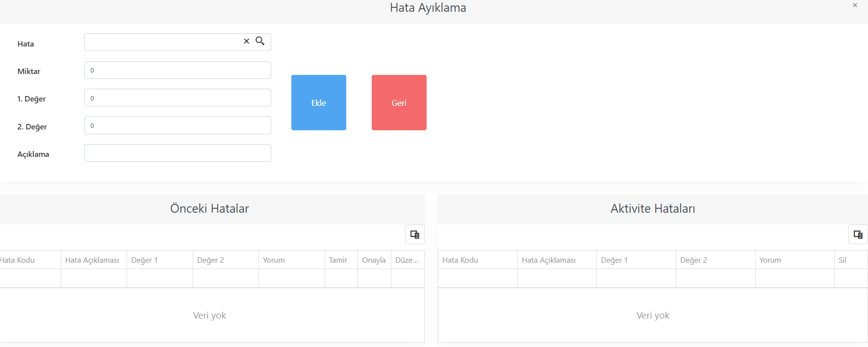
Task: Click filter cell under Önceki Hatalar Yorum
Action: click(x=292, y=278)
